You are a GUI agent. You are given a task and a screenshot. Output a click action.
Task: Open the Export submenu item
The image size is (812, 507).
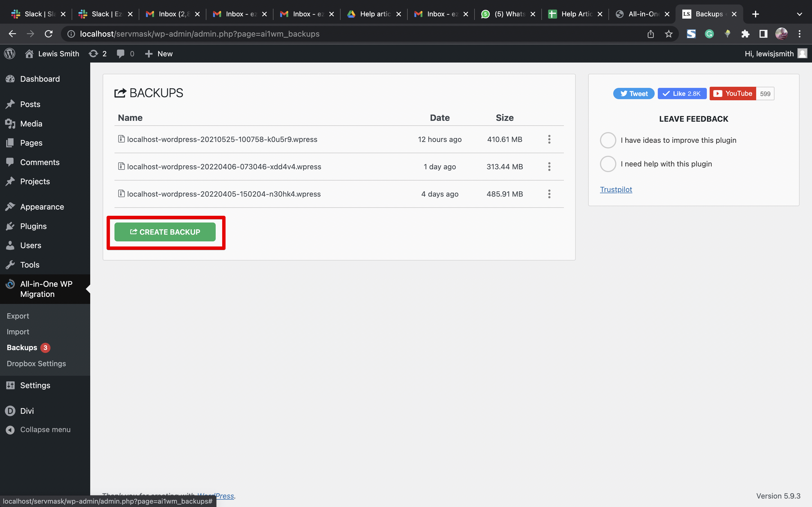[x=18, y=316]
